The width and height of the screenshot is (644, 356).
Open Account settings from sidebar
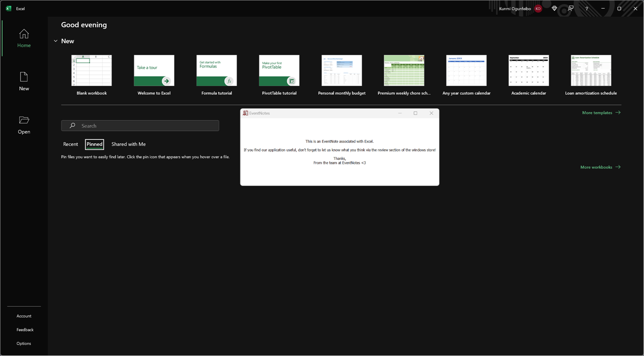(x=23, y=316)
